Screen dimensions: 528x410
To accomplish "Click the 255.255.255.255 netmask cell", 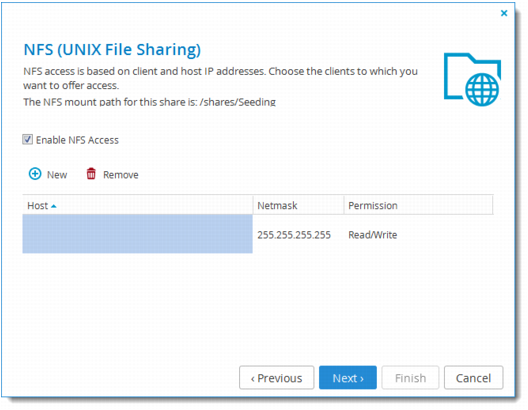I will point(294,235).
